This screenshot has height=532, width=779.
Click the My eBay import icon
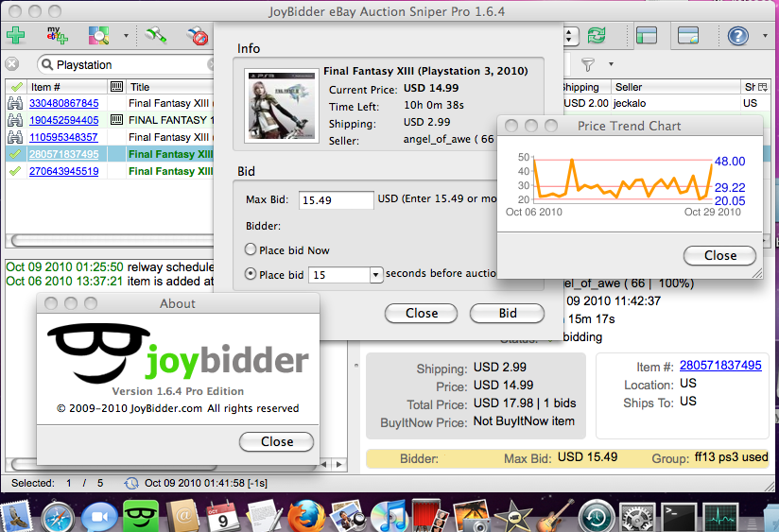coord(57,35)
